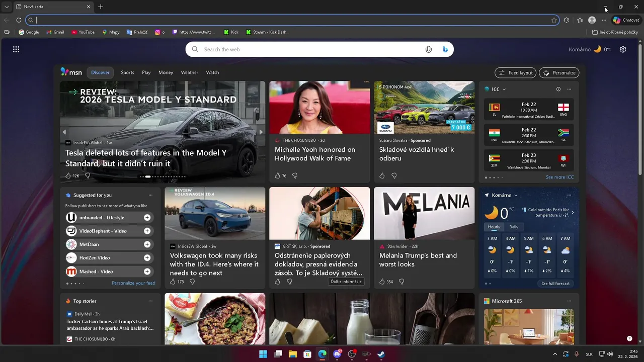Open the weather card more options
The width and height of the screenshot is (644, 362).
click(569, 195)
